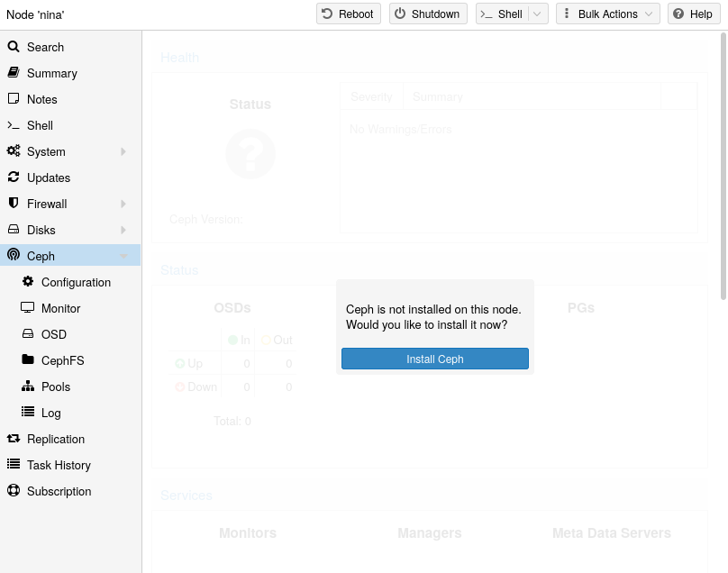
Task: Collapse the Ceph submenu arrow
Action: (x=123, y=256)
